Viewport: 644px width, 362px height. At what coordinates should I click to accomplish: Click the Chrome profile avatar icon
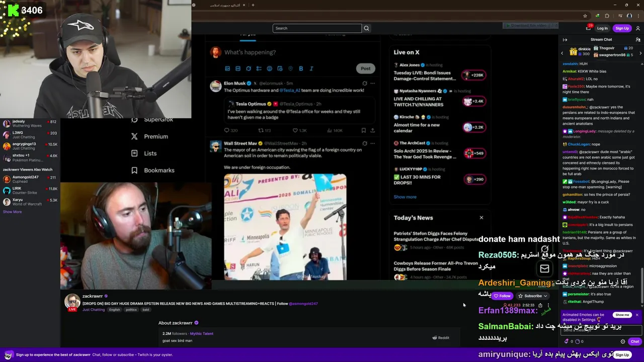629,16
